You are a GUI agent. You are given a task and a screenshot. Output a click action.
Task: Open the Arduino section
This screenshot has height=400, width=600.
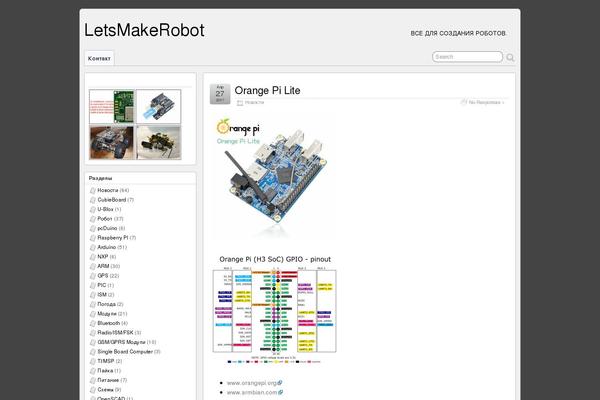click(x=106, y=247)
